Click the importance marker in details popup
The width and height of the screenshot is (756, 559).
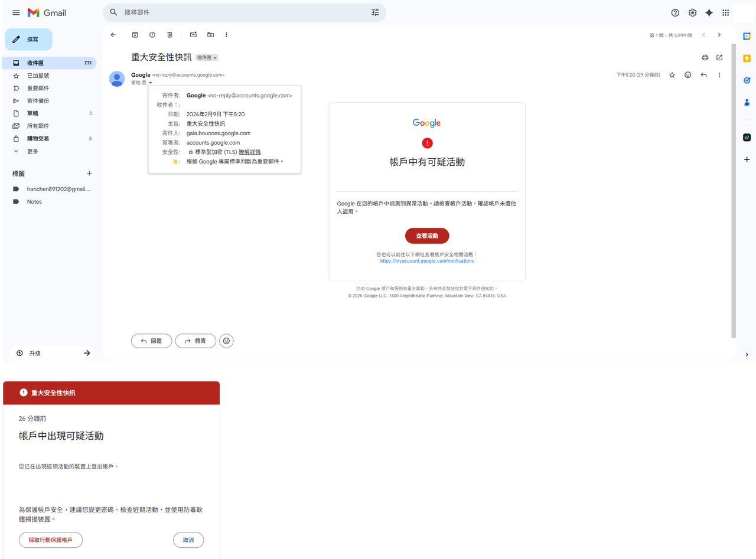pos(175,161)
